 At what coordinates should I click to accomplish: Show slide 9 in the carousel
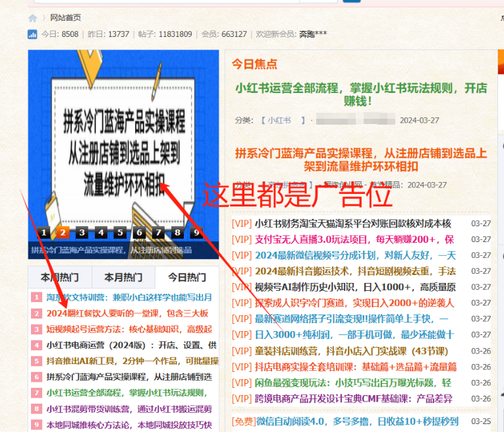(x=196, y=232)
